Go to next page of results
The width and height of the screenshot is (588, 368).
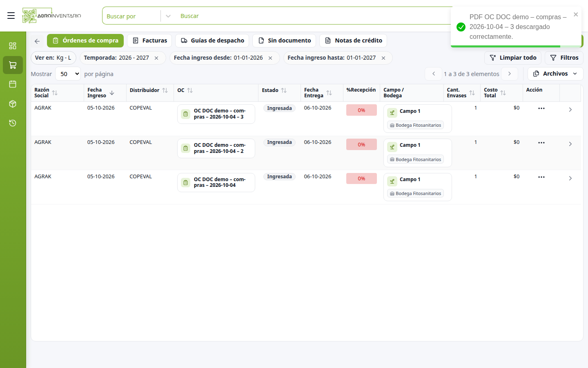510,74
